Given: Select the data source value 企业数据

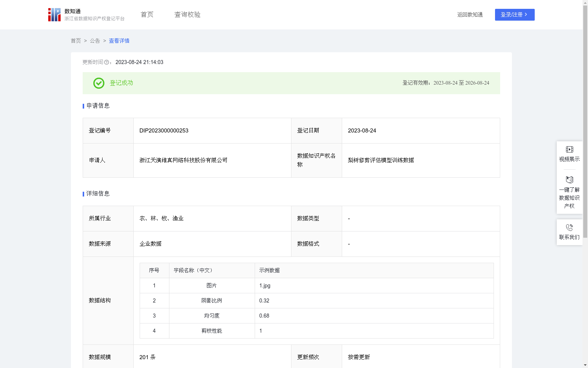Looking at the screenshot, I should pos(150,244).
